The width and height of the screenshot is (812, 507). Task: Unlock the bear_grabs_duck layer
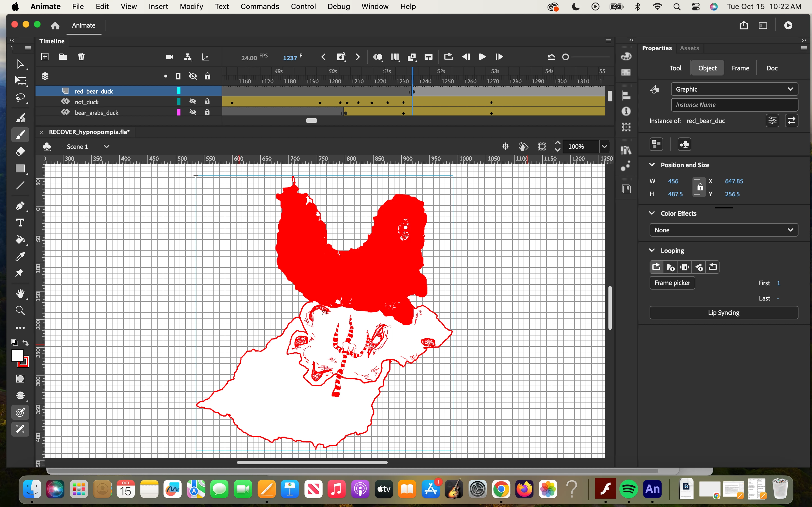(x=207, y=112)
